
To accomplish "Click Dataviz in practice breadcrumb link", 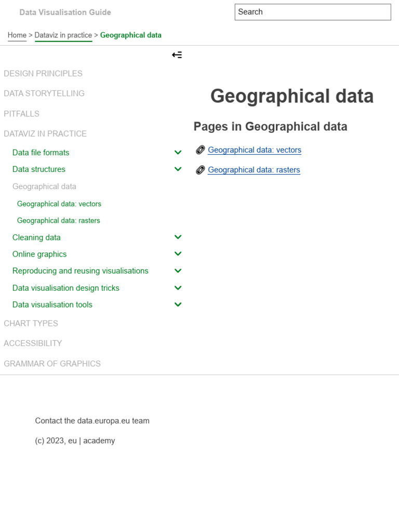I will pyautogui.click(x=63, y=35).
